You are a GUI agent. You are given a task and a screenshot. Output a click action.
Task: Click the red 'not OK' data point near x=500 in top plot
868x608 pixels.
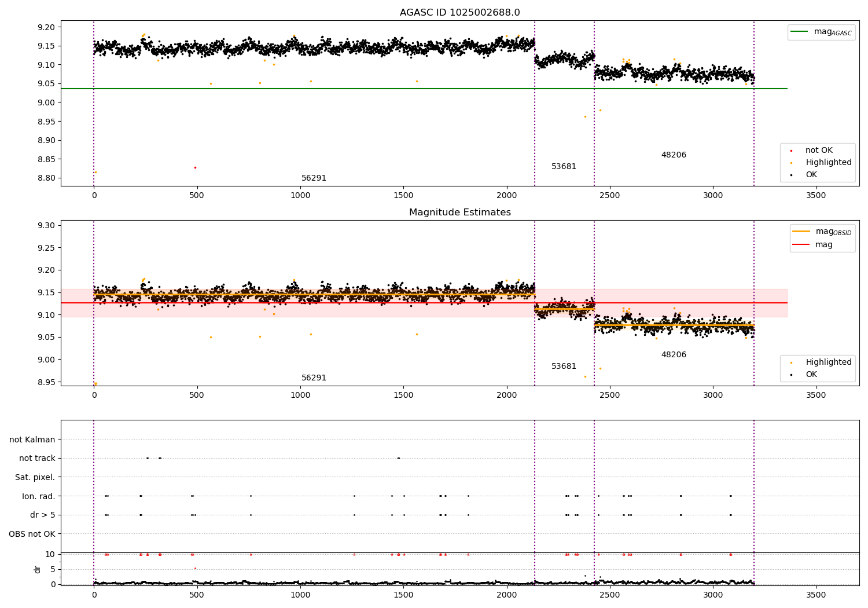click(195, 167)
